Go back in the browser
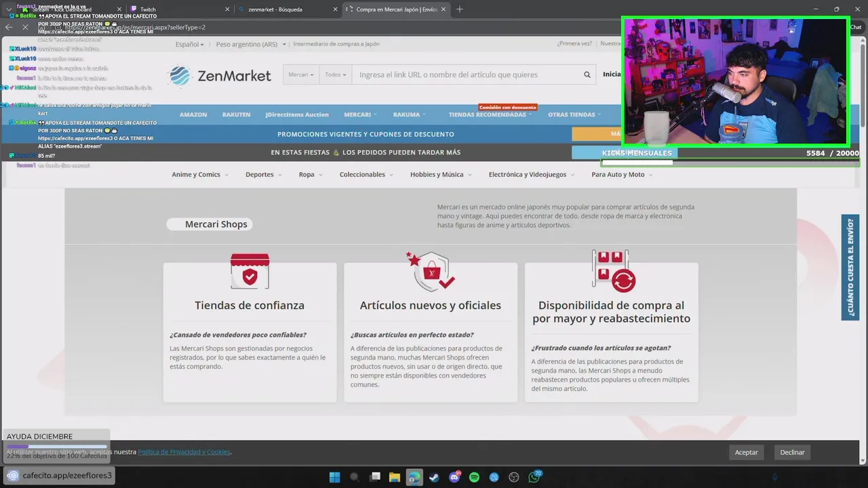The width and height of the screenshot is (868, 488). click(x=9, y=27)
